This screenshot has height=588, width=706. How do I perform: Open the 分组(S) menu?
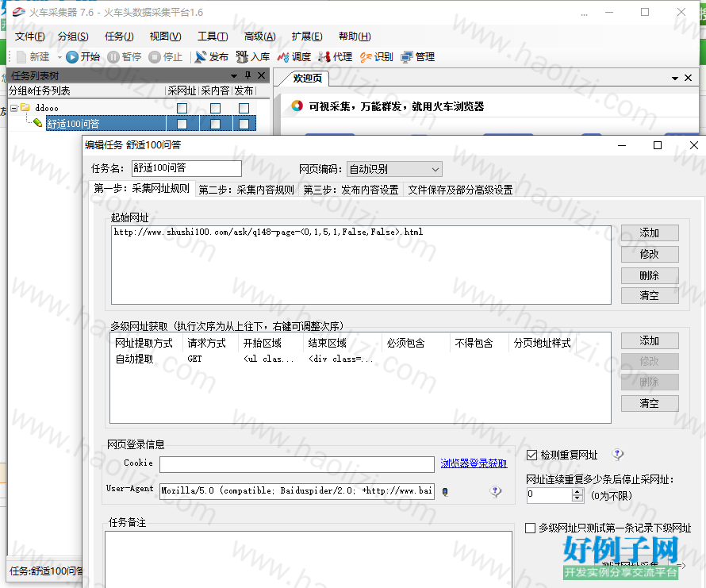tap(73, 37)
